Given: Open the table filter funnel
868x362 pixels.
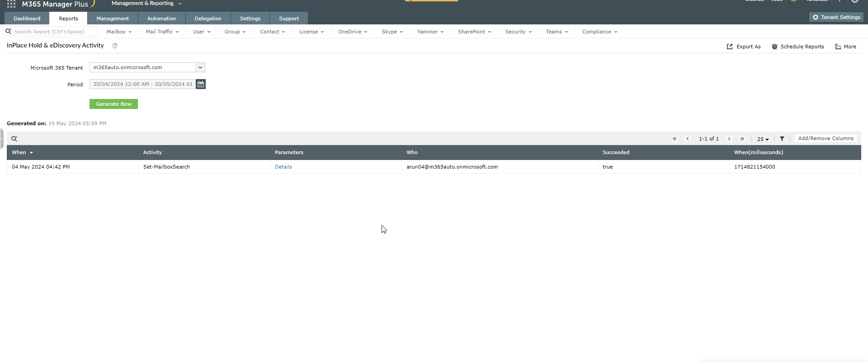Looking at the screenshot, I should point(782,139).
